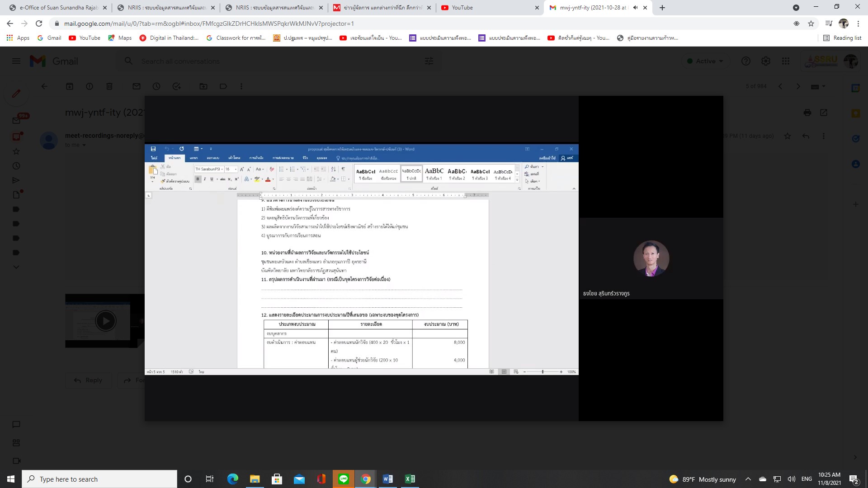The height and width of the screenshot is (488, 868).
Task: Switch to the YouTube browser tab
Action: pos(462,8)
